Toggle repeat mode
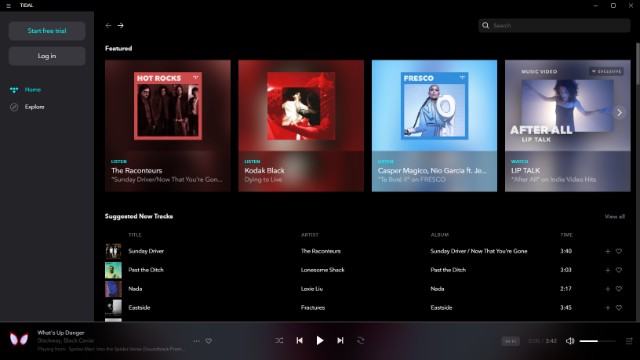640x360 pixels. (361, 340)
